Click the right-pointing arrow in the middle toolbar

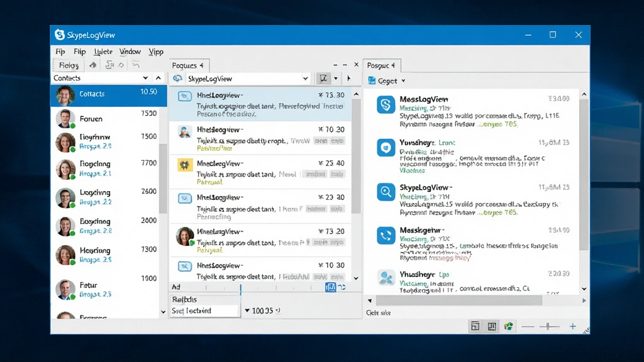(348, 79)
